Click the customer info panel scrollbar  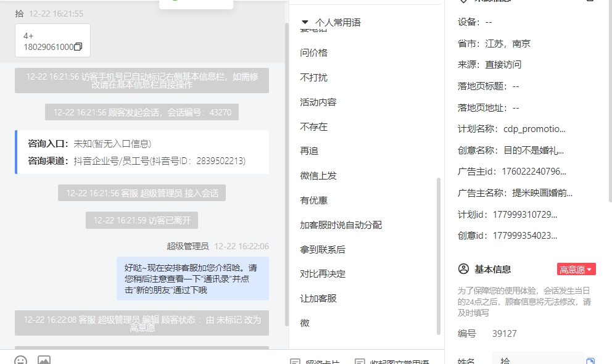[610, 101]
